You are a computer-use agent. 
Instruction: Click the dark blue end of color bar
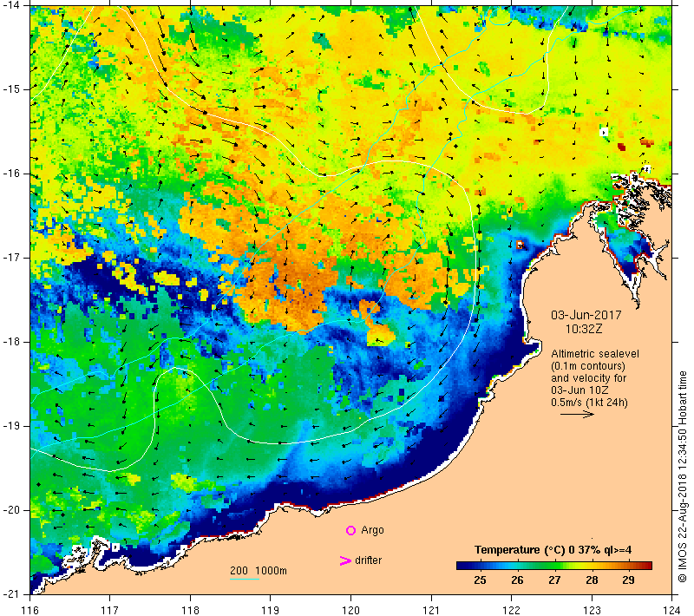pyautogui.click(x=461, y=565)
